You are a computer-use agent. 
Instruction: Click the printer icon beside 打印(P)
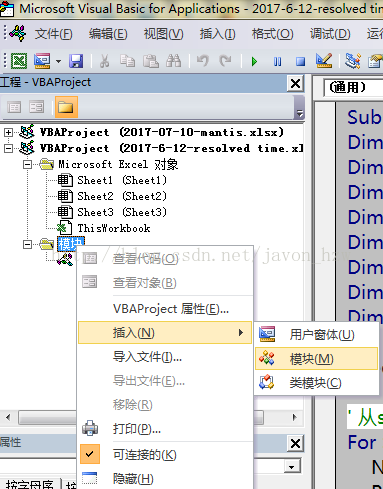click(90, 428)
